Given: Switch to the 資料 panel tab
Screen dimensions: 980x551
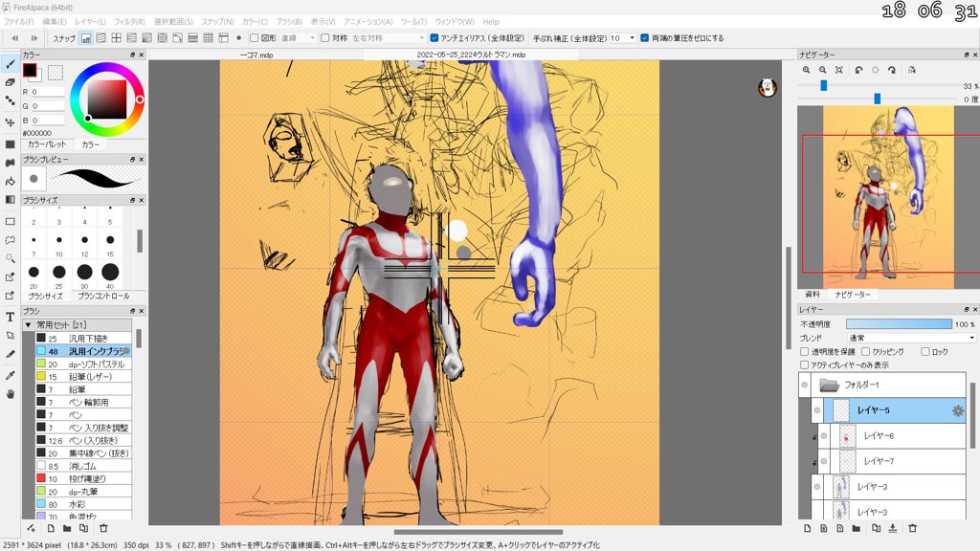Looking at the screenshot, I should [x=813, y=295].
